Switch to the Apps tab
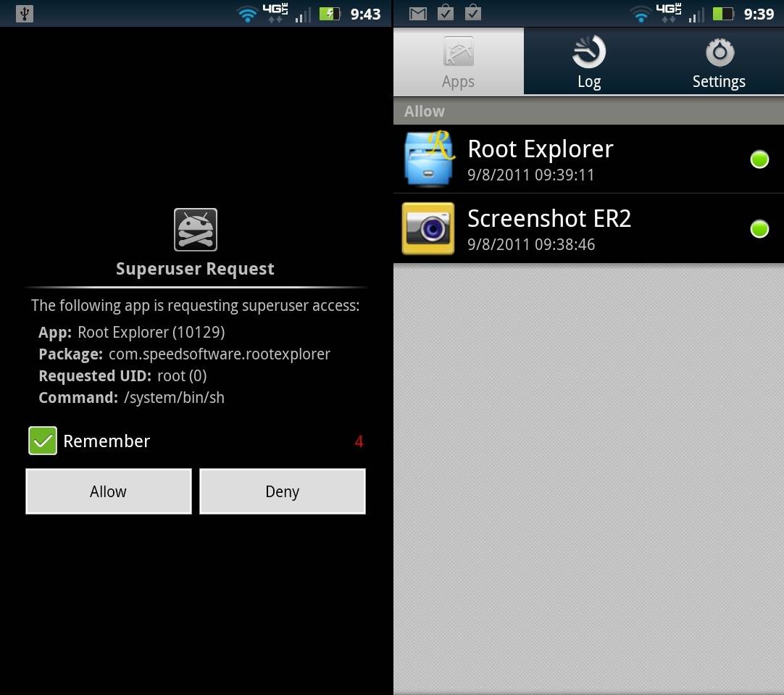This screenshot has height=695, width=784. coord(459,62)
